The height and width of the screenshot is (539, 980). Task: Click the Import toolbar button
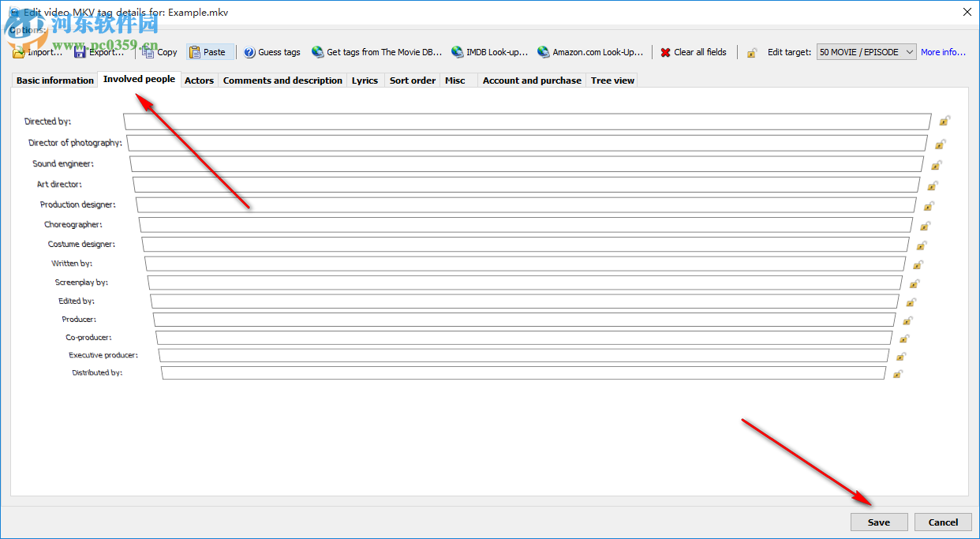(x=37, y=52)
